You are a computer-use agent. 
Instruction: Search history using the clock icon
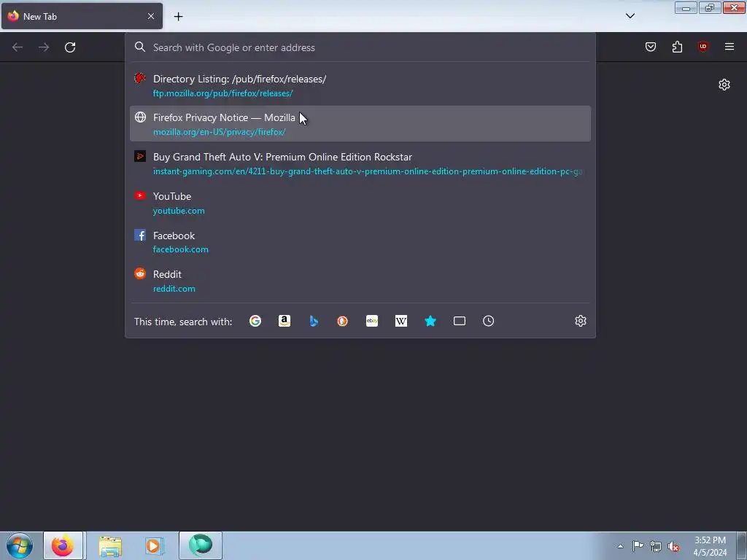click(488, 321)
